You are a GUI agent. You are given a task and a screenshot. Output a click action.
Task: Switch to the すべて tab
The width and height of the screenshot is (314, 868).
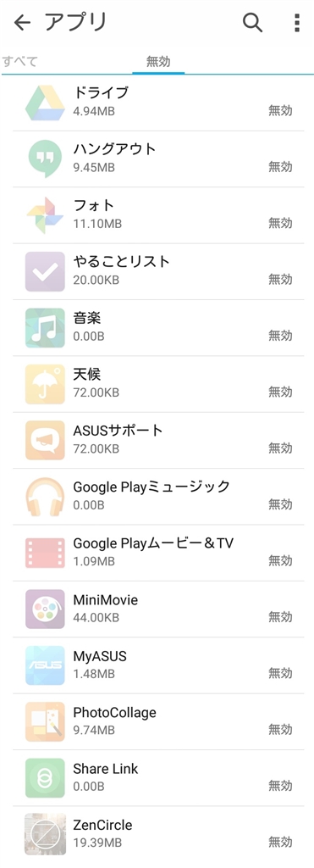(20, 61)
